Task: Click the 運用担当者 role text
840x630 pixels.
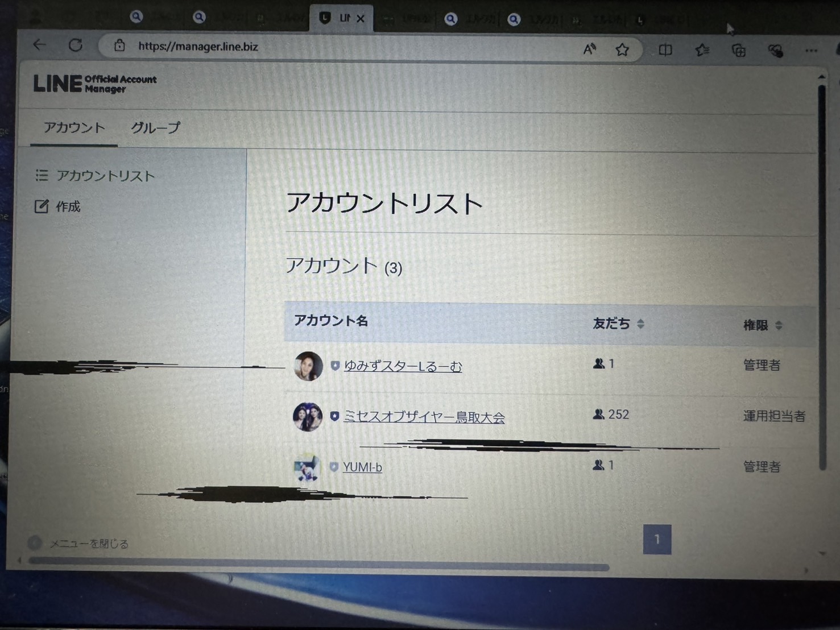Action: pyautogui.click(x=774, y=416)
